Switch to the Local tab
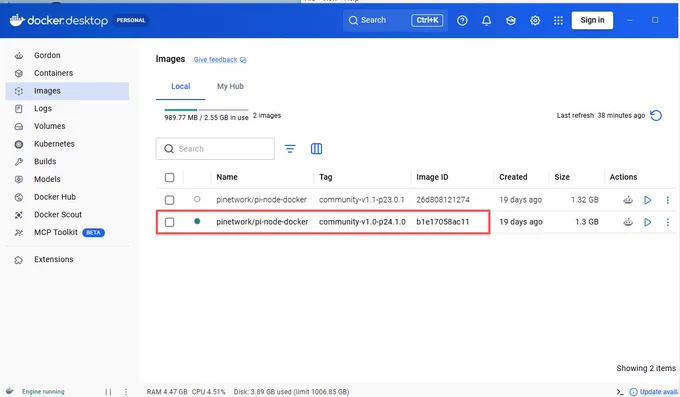 pyautogui.click(x=180, y=86)
